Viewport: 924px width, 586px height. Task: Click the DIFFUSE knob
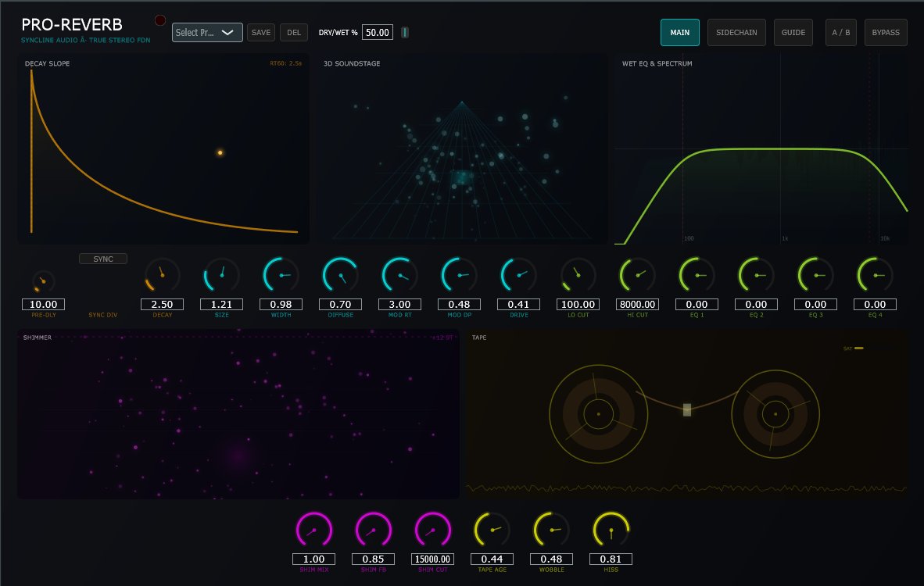(340, 275)
